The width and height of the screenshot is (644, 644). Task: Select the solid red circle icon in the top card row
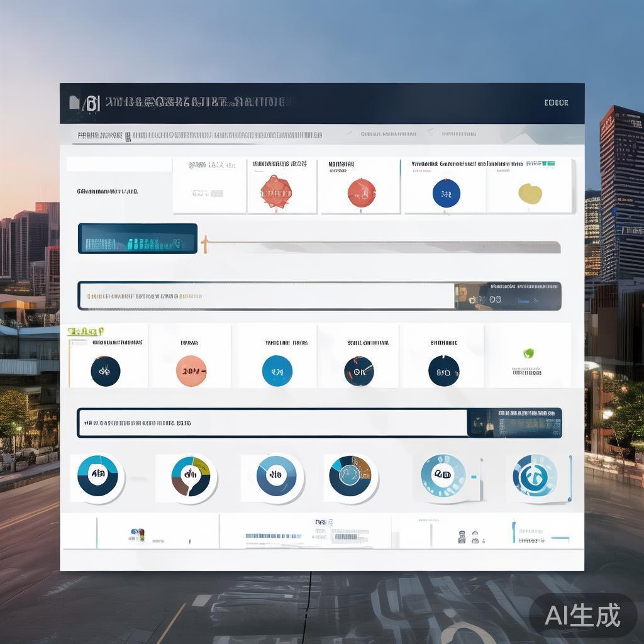[362, 193]
